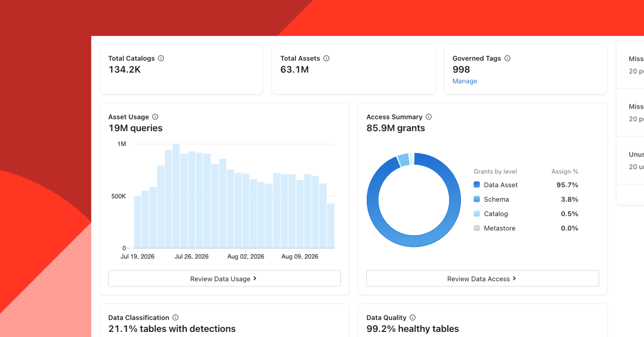
Task: Click the Access Summary info icon
Action: click(429, 117)
